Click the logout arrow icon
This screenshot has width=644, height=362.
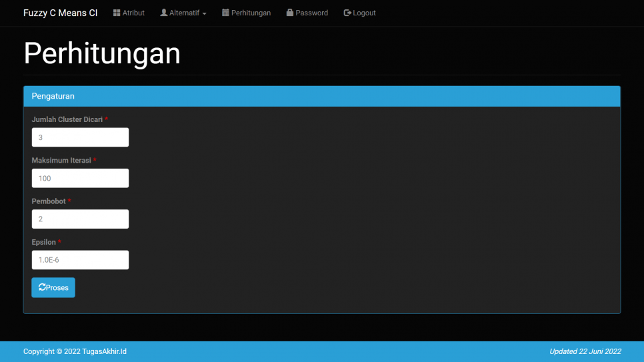[347, 13]
